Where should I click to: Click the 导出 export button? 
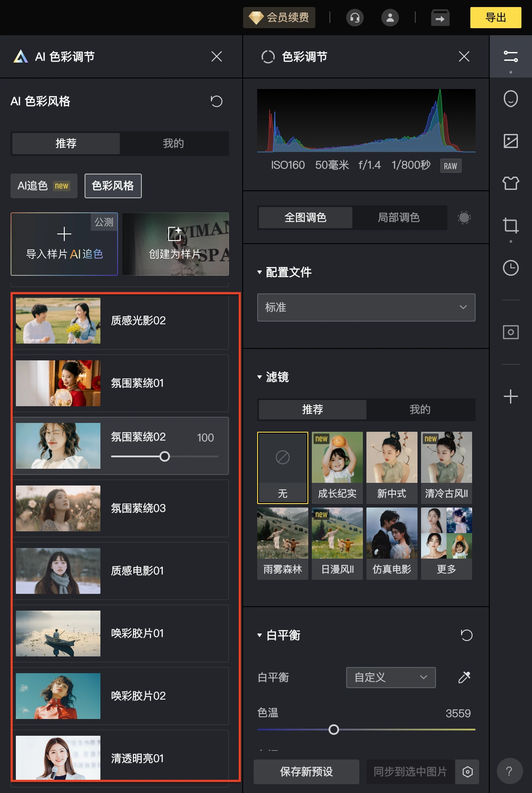(x=495, y=18)
